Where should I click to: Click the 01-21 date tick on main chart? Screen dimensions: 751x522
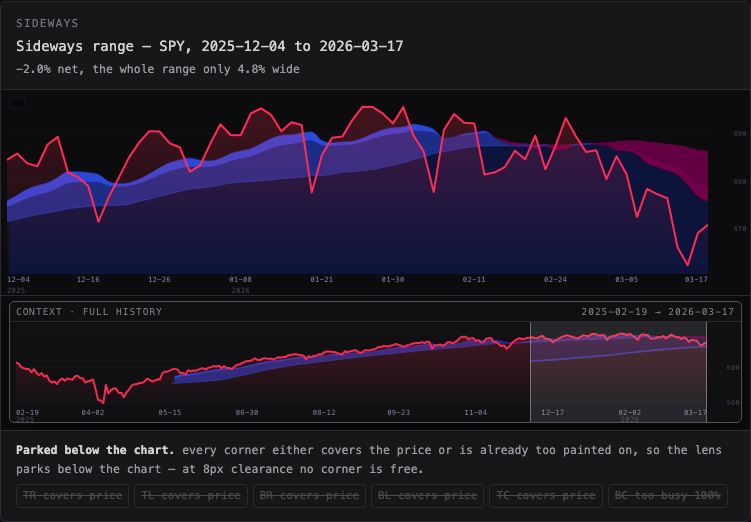(321, 279)
